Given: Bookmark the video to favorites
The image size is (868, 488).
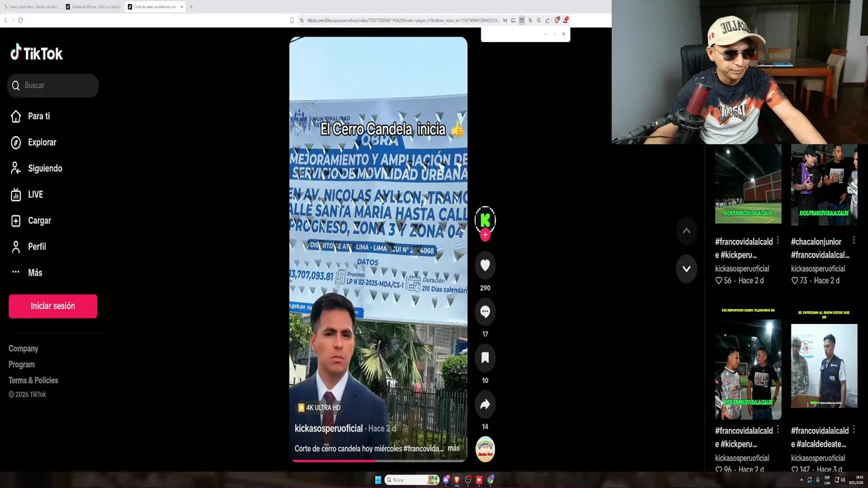Looking at the screenshot, I should (x=485, y=358).
